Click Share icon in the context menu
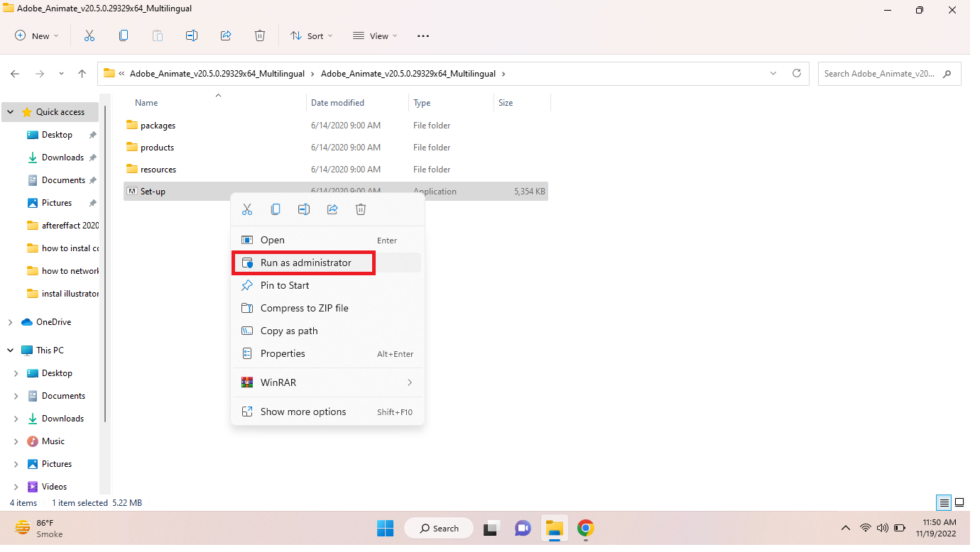 332,209
